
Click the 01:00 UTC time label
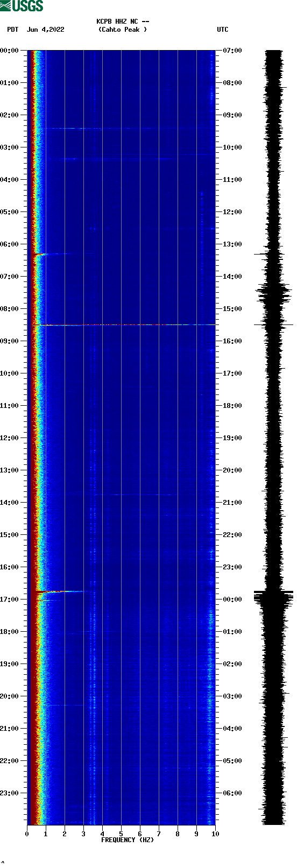pos(232,632)
